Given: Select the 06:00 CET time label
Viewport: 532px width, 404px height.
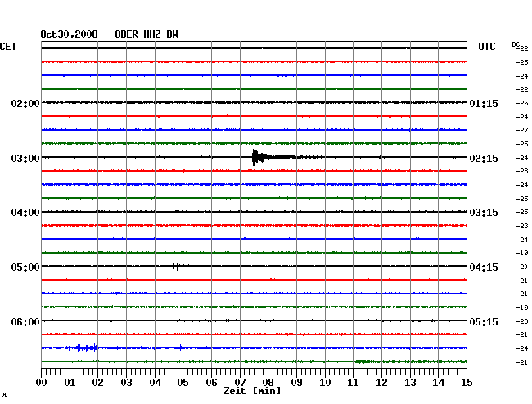Looking at the screenshot, I should pyautogui.click(x=25, y=321).
